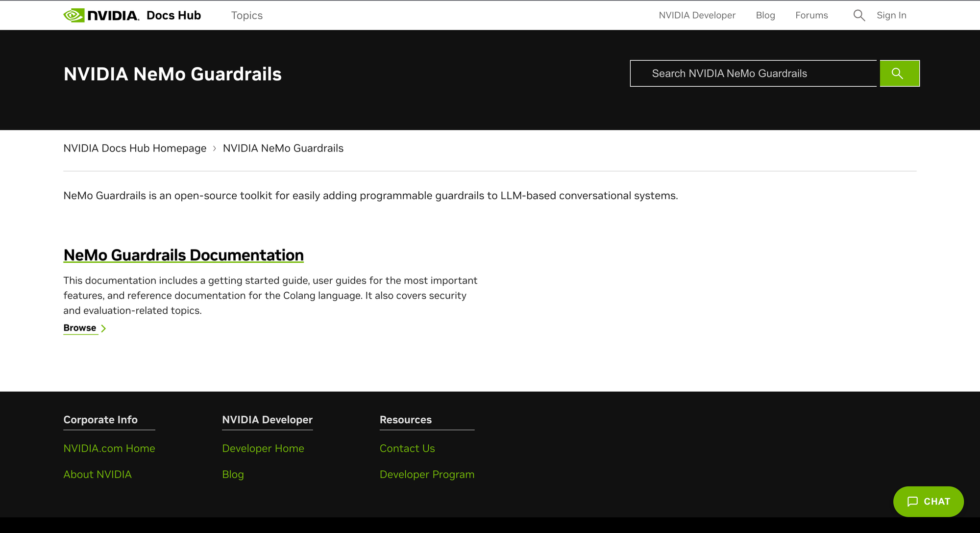Screen dimensions: 980x533
Task: Open NVIDIA Docs Hub Homepage breadcrumb
Action: coord(135,148)
